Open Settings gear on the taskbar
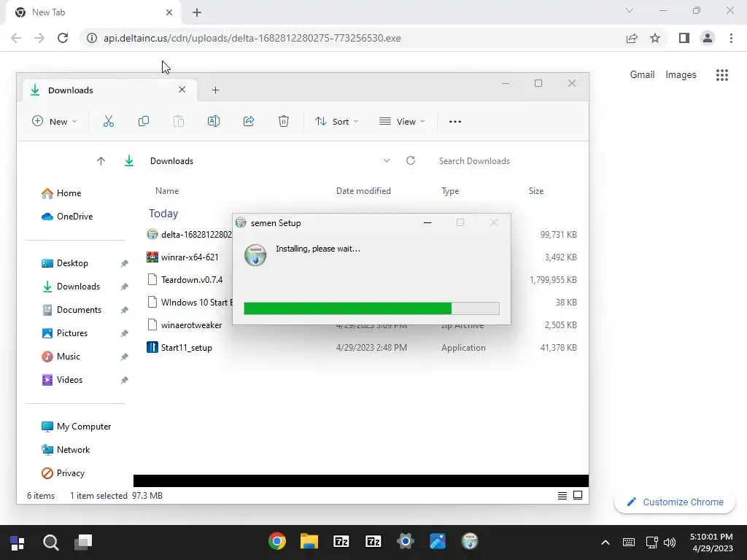Screen dimensions: 747x560 tap(406, 542)
